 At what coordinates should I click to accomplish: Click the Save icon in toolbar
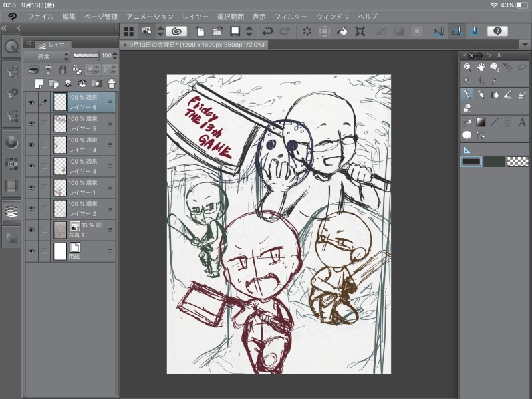(x=235, y=31)
